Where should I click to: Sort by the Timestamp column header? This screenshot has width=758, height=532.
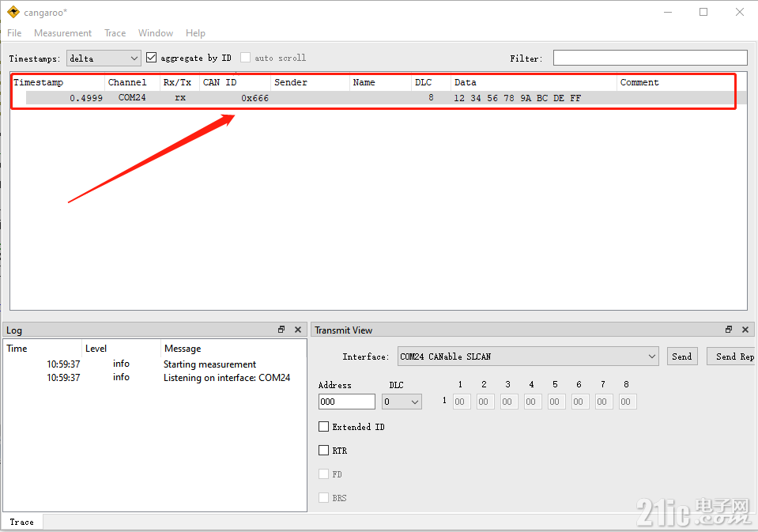(x=58, y=82)
